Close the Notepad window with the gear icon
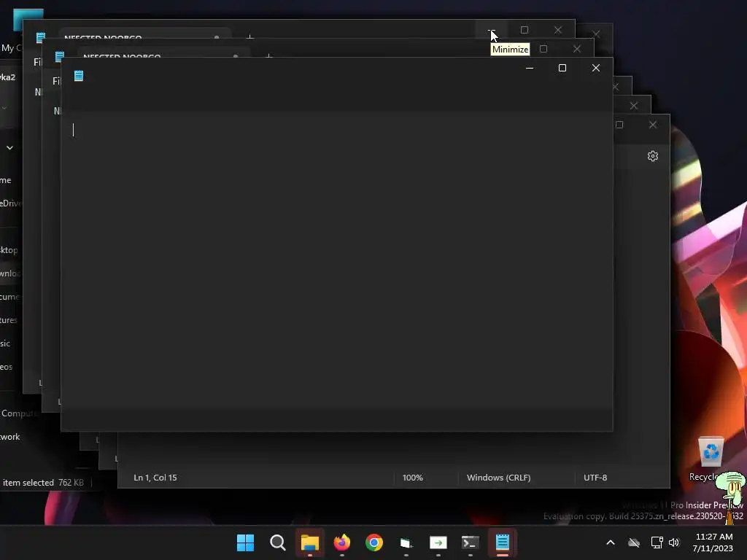 click(x=653, y=125)
